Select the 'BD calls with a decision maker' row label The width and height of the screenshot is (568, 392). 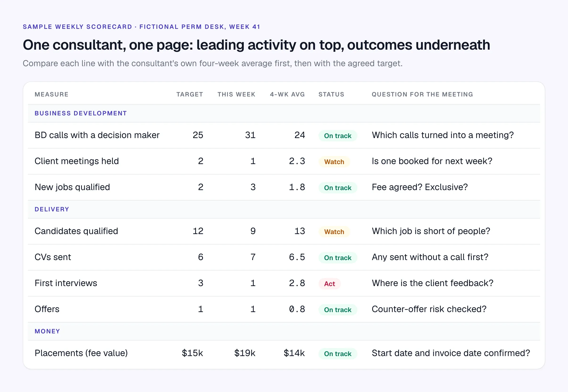97,135
